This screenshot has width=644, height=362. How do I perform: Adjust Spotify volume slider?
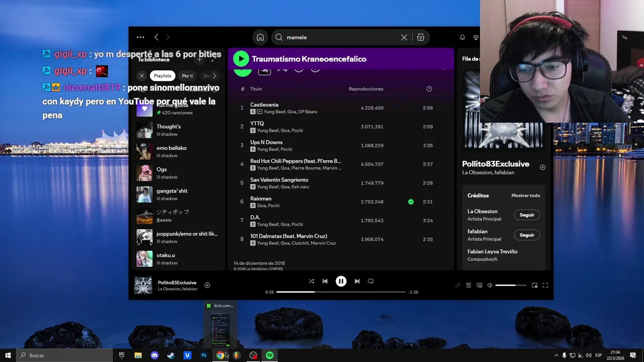(x=511, y=285)
